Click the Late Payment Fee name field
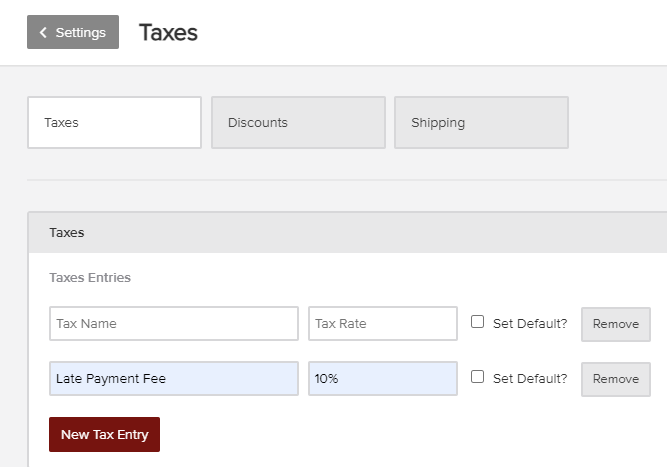 [x=174, y=379]
